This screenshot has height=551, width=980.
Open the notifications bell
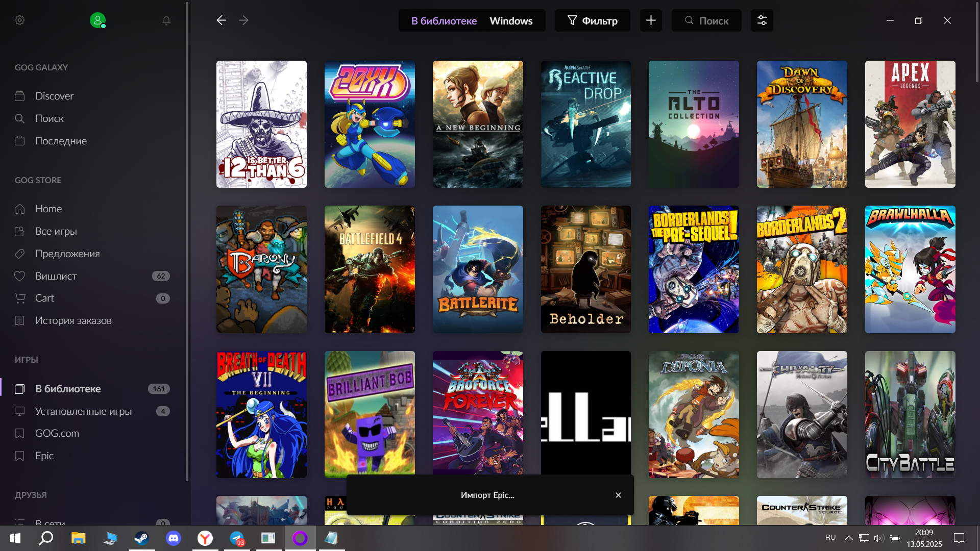pos(166,20)
